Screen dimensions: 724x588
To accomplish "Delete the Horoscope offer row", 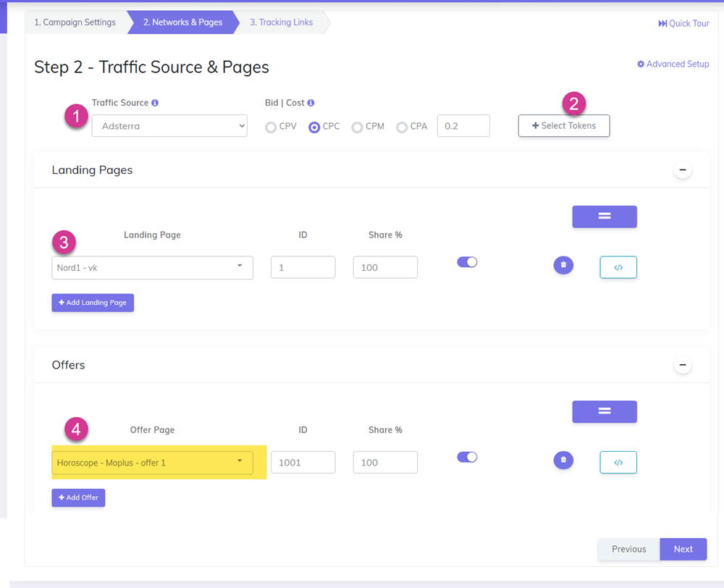I will pos(563,460).
